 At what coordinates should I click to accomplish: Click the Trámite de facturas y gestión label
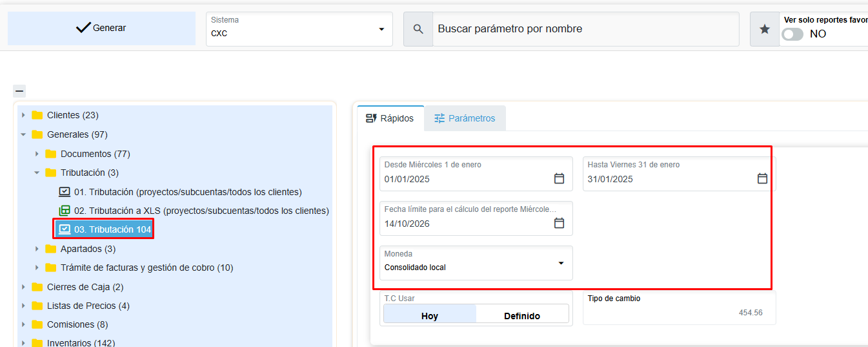(146, 268)
